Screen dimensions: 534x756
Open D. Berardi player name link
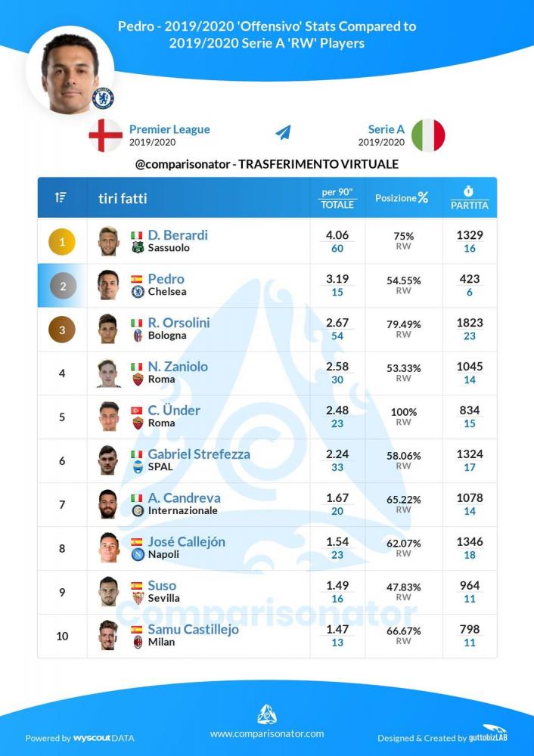coord(178,235)
